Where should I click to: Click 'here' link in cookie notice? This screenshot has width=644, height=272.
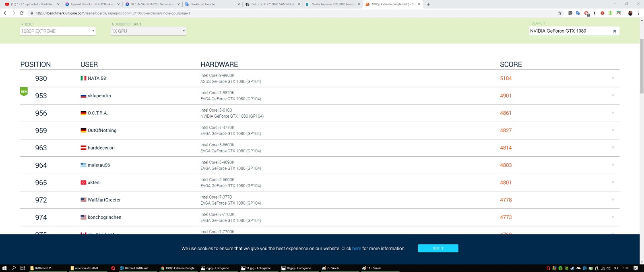click(x=357, y=249)
